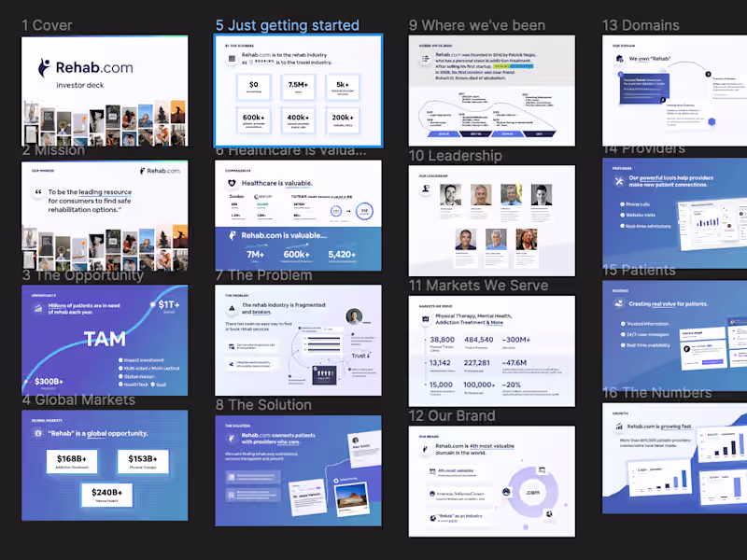Click the '5,420+' figure on Healthcare slide

(342, 255)
